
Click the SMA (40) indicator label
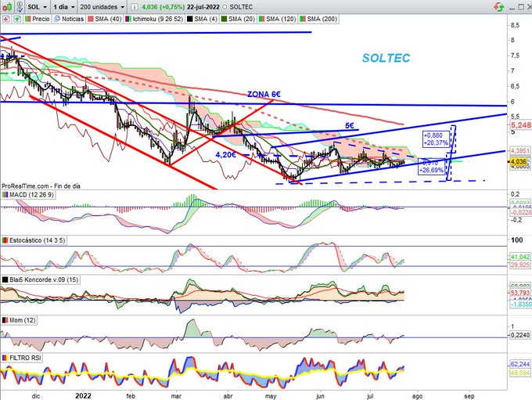pyautogui.click(x=105, y=19)
